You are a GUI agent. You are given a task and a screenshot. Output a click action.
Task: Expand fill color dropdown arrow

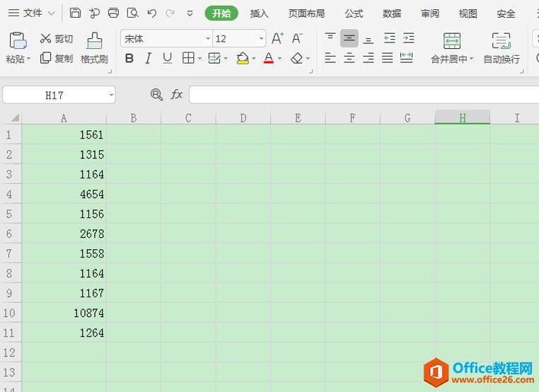254,59
